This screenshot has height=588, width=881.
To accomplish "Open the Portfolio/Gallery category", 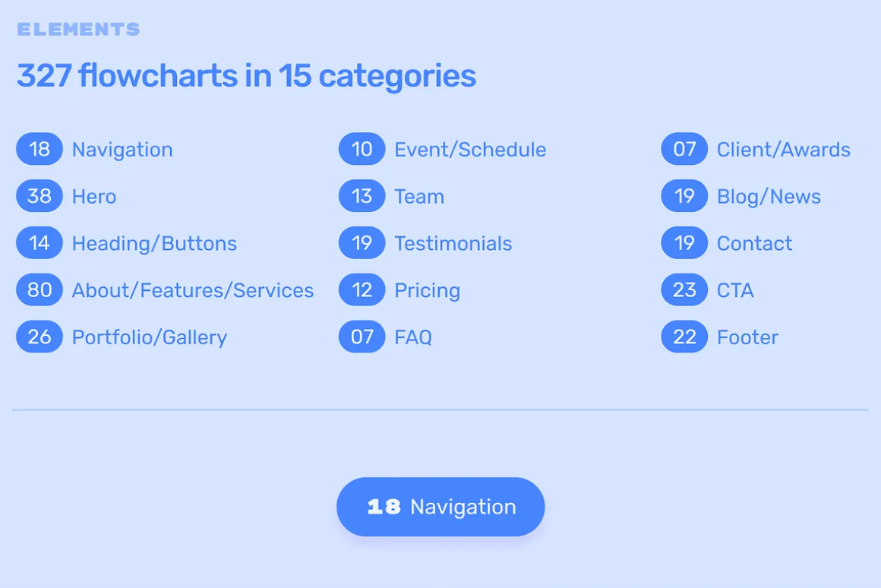I will (x=150, y=337).
